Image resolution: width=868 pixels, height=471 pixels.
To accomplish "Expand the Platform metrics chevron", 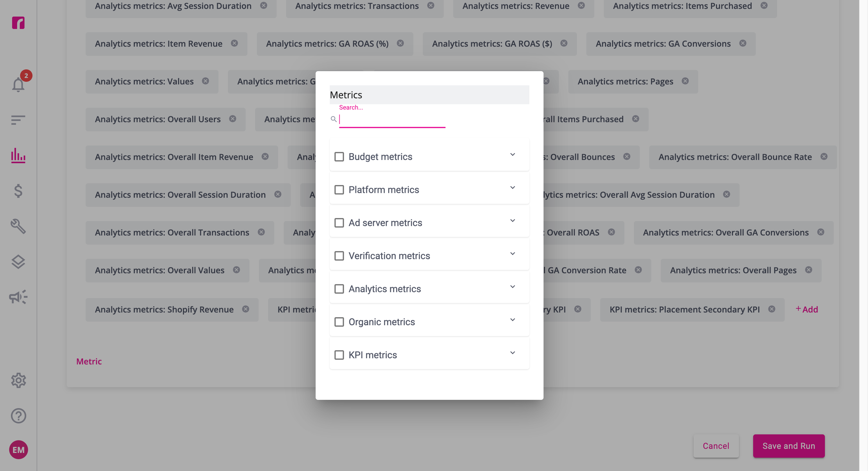I will click(x=513, y=188).
